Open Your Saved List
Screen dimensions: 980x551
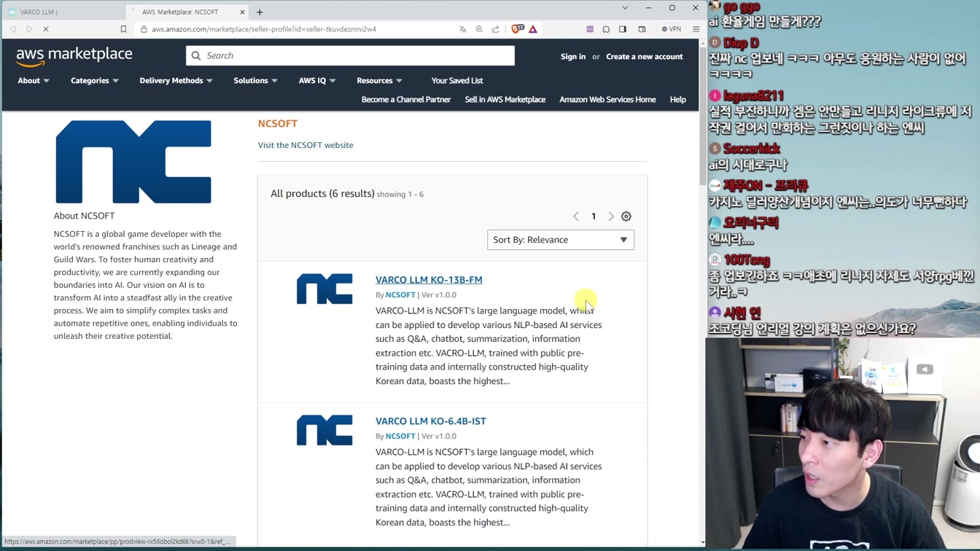coord(457,80)
